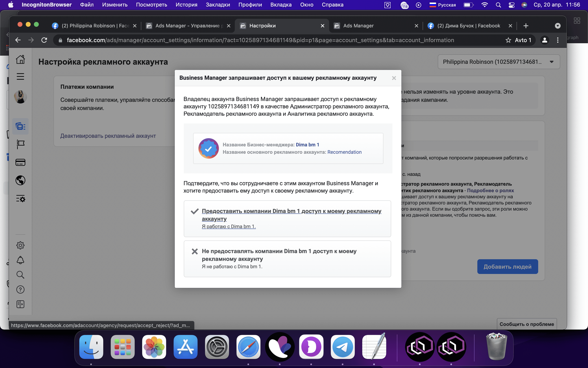Open TextEdit from the Dock
The image size is (588, 368).
pos(374,347)
